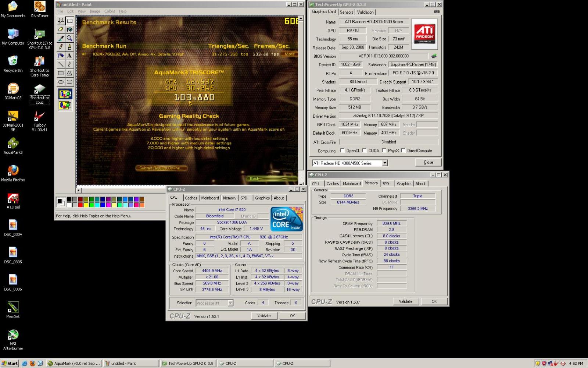
Task: Choose the Rectangle shape tool in Paint
Action: pos(61,73)
